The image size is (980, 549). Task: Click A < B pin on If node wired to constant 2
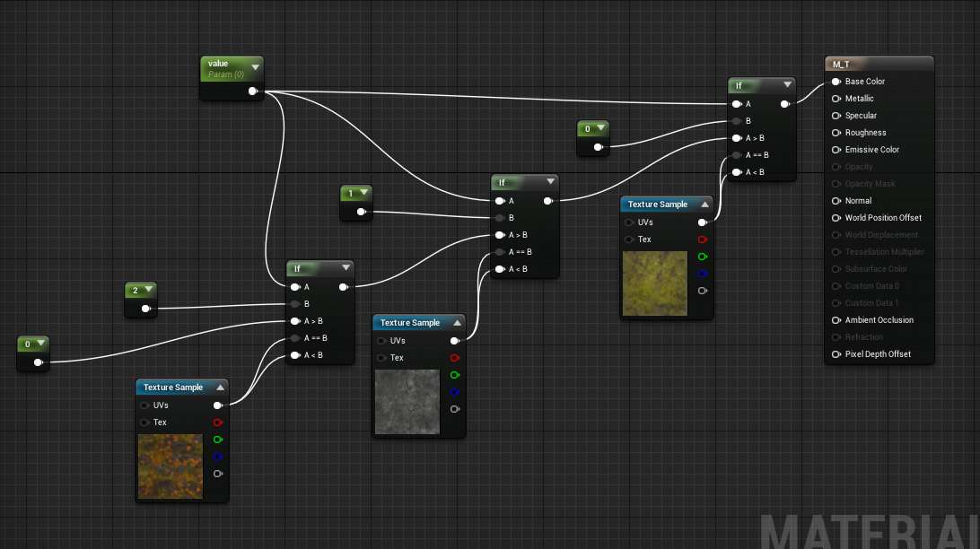point(295,355)
